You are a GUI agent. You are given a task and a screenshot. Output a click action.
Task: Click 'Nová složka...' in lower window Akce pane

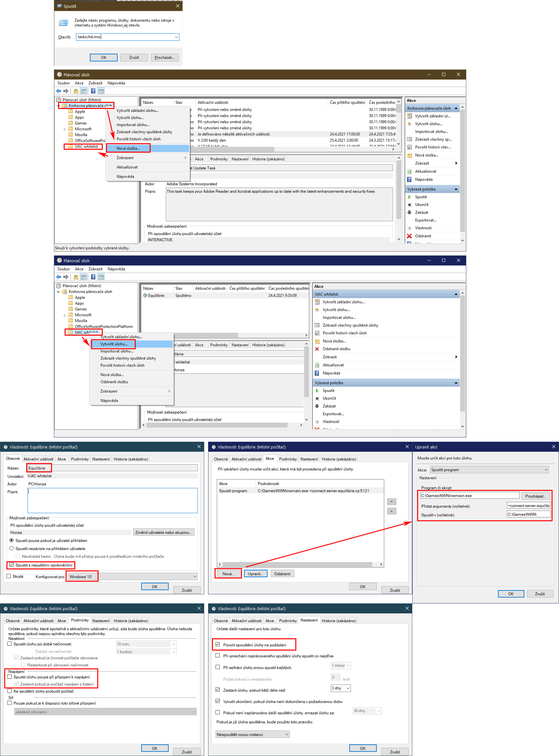[x=334, y=341]
